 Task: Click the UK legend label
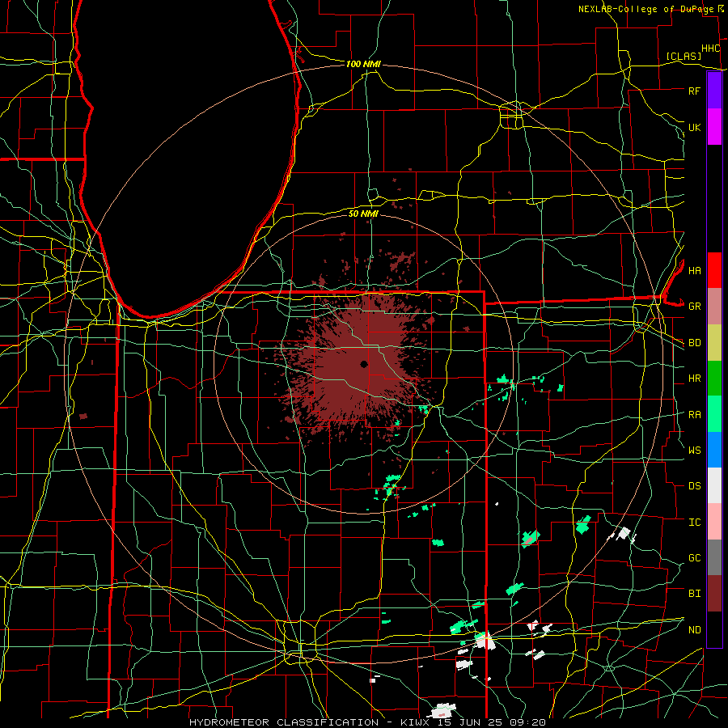pos(694,128)
